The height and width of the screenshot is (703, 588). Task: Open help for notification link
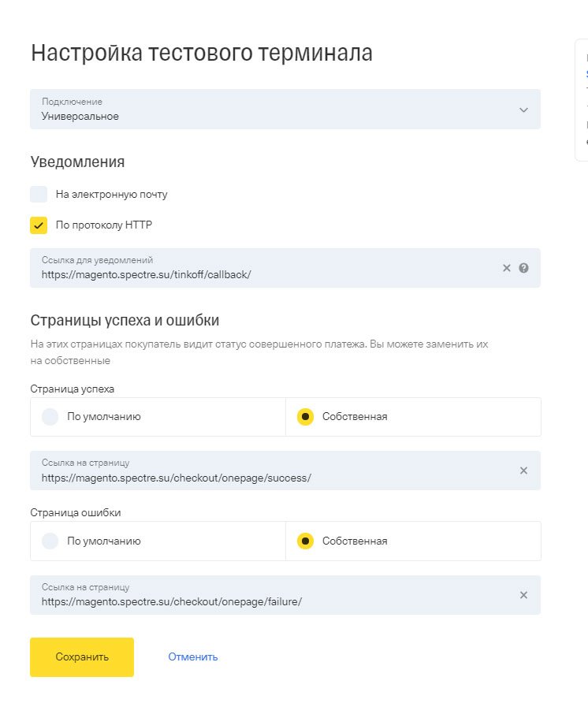point(523,268)
